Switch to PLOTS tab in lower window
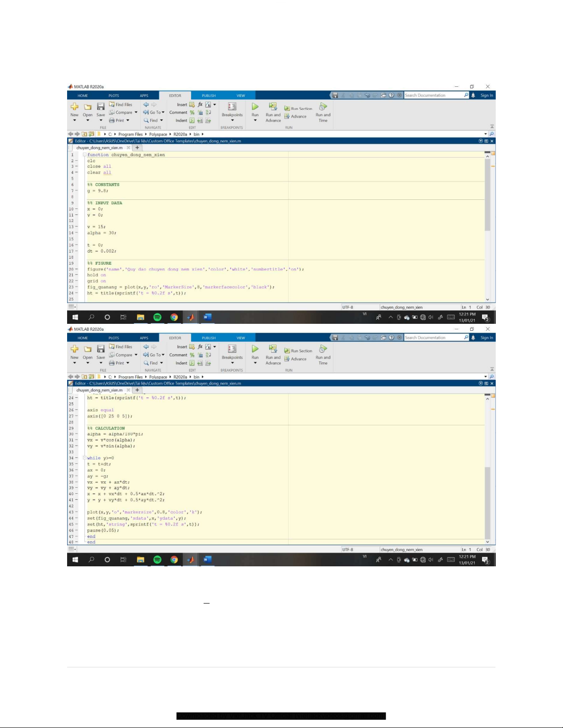Screen dimensions: 563x728 coord(114,338)
